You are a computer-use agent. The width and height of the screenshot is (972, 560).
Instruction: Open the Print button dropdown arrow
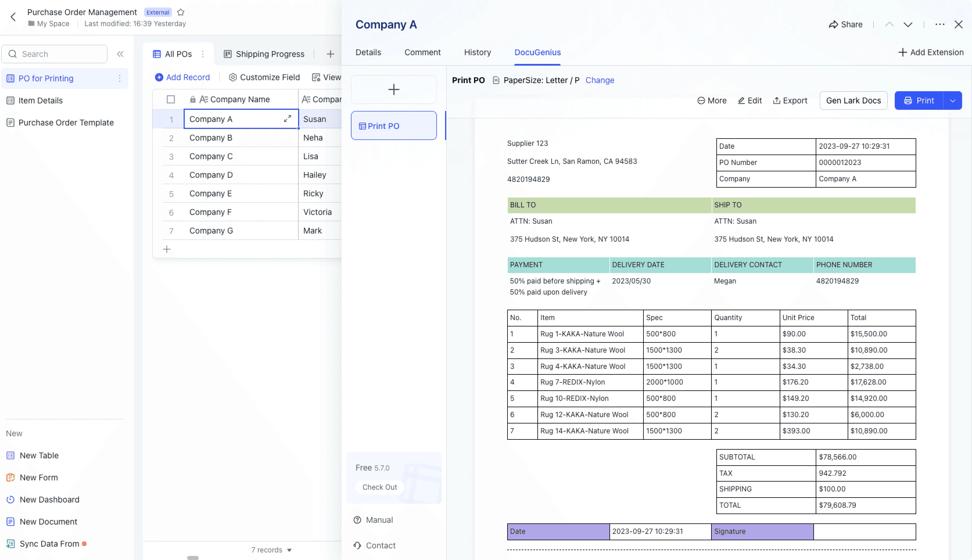pyautogui.click(x=953, y=100)
